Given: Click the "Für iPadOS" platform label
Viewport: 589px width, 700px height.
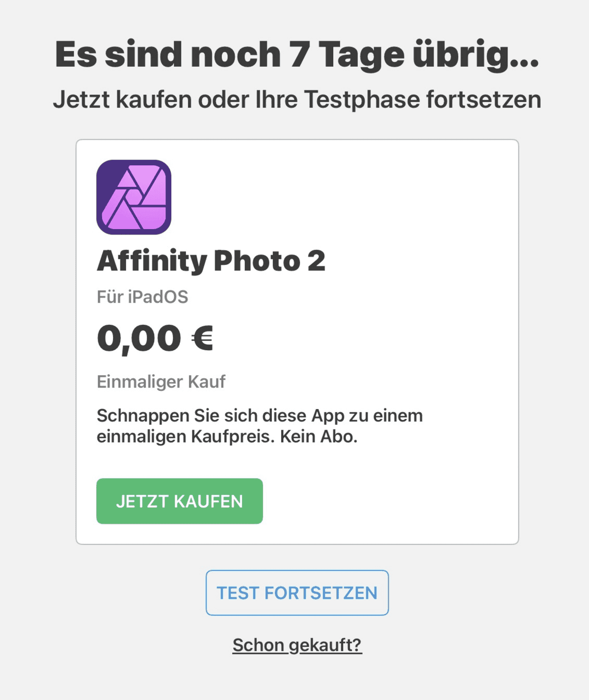Looking at the screenshot, I should (x=142, y=297).
